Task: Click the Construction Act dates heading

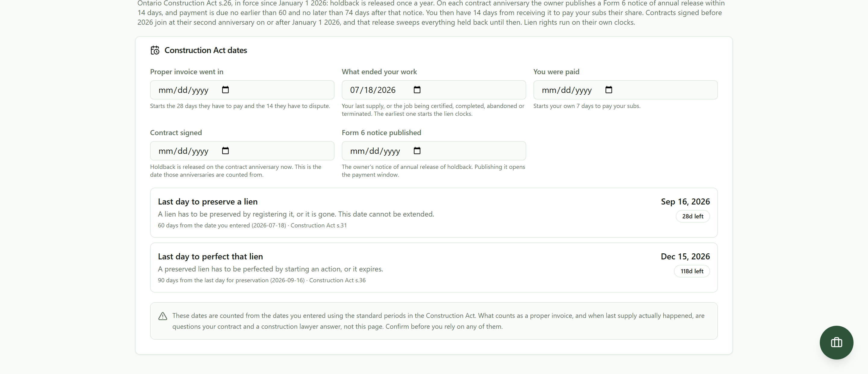Action: click(206, 50)
